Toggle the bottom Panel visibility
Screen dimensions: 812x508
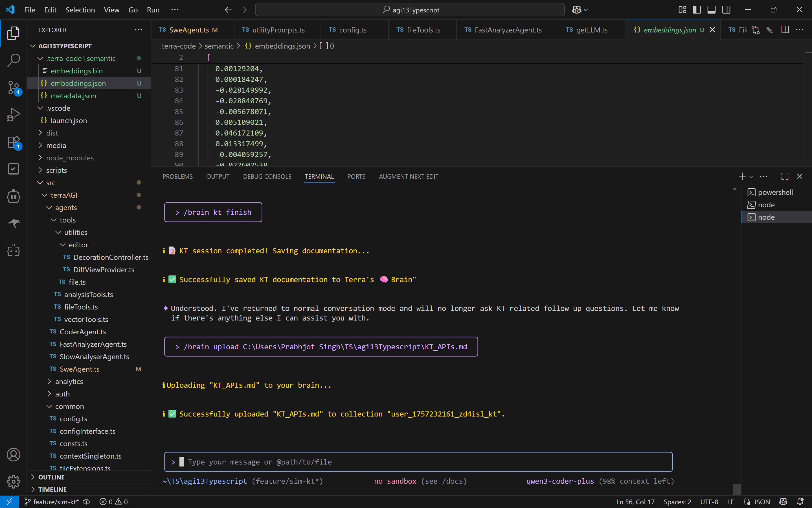pyautogui.click(x=711, y=10)
